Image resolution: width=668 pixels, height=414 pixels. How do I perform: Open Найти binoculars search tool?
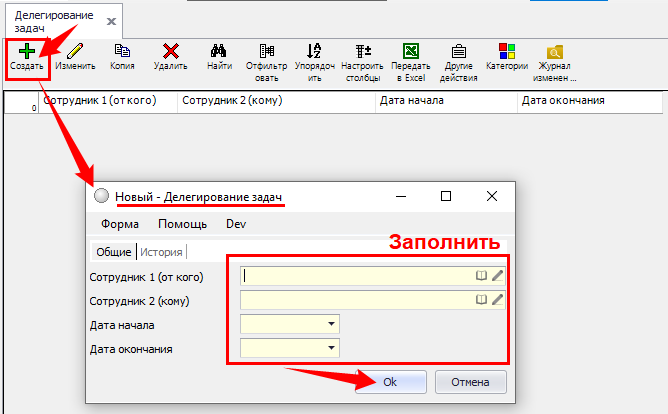(220, 50)
